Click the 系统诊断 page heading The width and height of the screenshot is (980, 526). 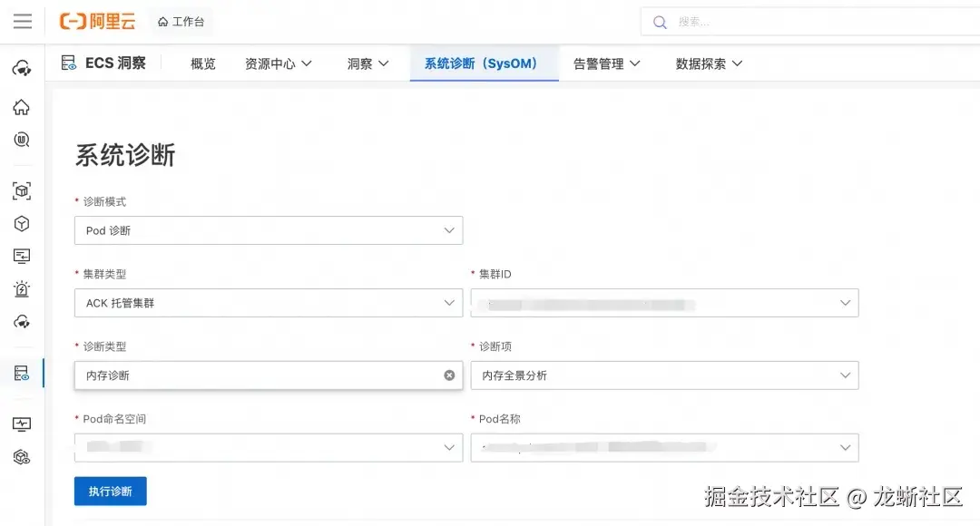(125, 155)
